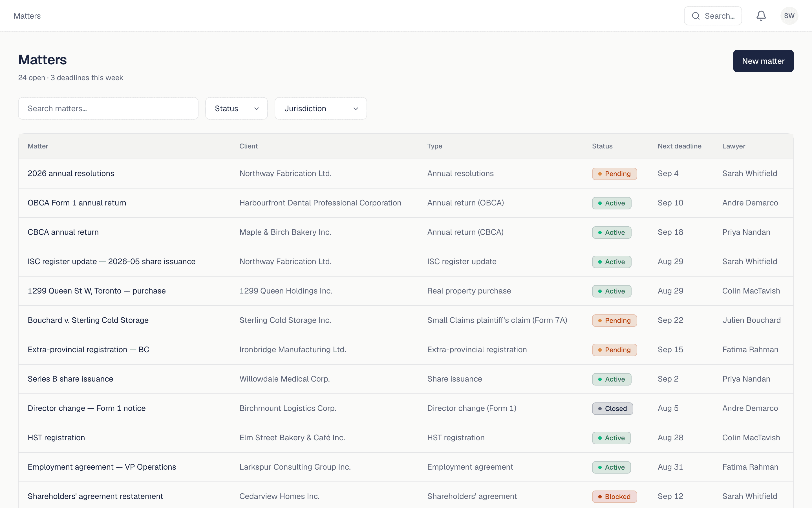812x508 pixels.
Task: Sort by the Matter column header
Action: click(38, 146)
